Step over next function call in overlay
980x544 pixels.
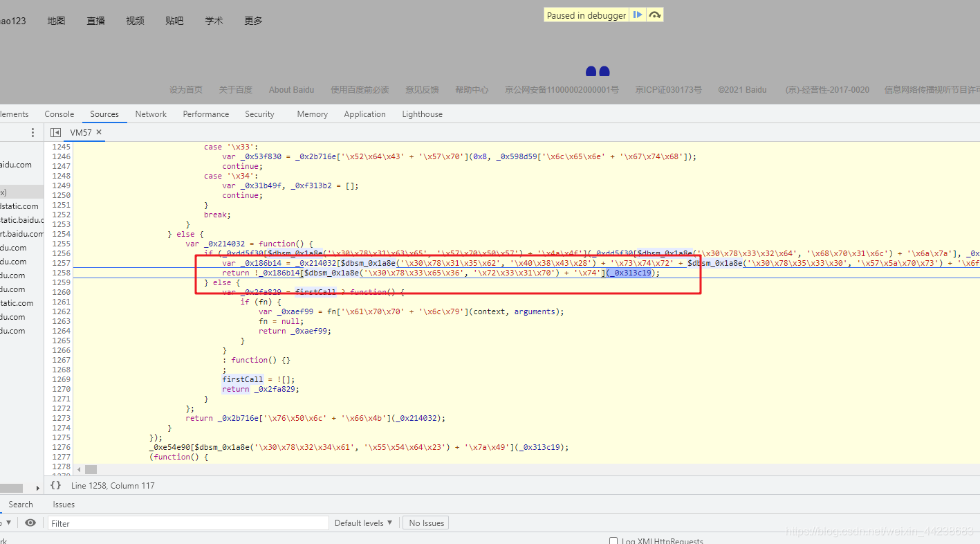[655, 15]
